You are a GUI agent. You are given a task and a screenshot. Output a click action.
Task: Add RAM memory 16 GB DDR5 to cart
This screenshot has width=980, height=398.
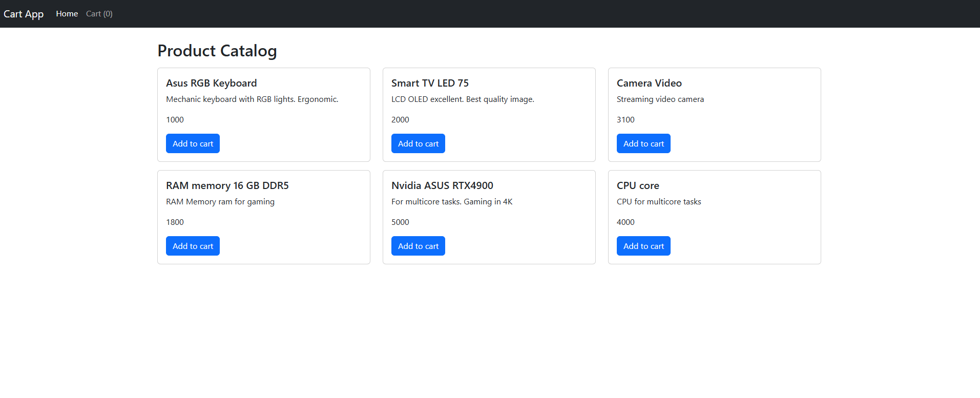193,246
